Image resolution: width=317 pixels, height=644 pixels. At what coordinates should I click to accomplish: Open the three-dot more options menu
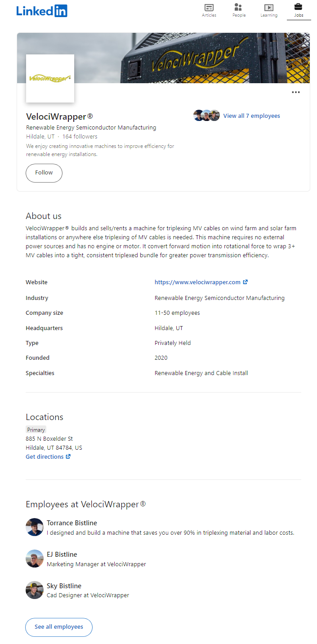pos(295,92)
